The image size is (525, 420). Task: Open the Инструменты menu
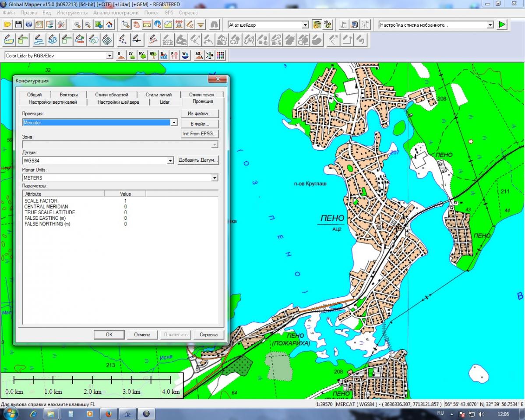point(72,13)
